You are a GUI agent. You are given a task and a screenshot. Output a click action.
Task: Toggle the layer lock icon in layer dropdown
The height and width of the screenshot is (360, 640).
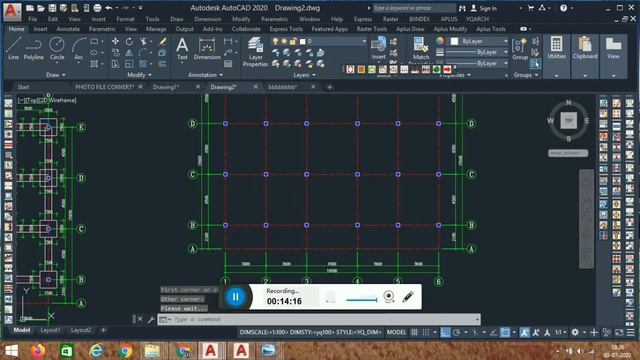[x=293, y=41]
